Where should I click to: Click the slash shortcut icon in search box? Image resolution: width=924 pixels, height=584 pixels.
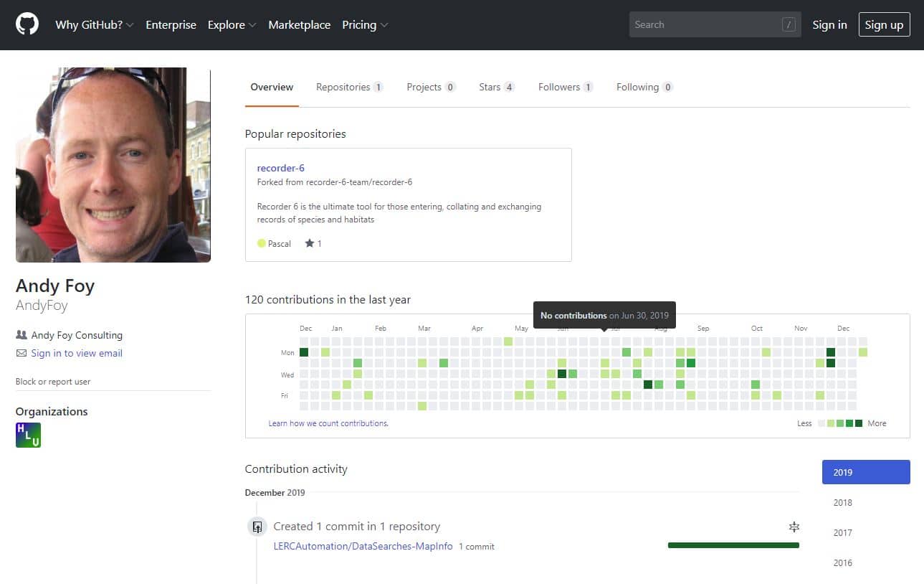tap(789, 24)
